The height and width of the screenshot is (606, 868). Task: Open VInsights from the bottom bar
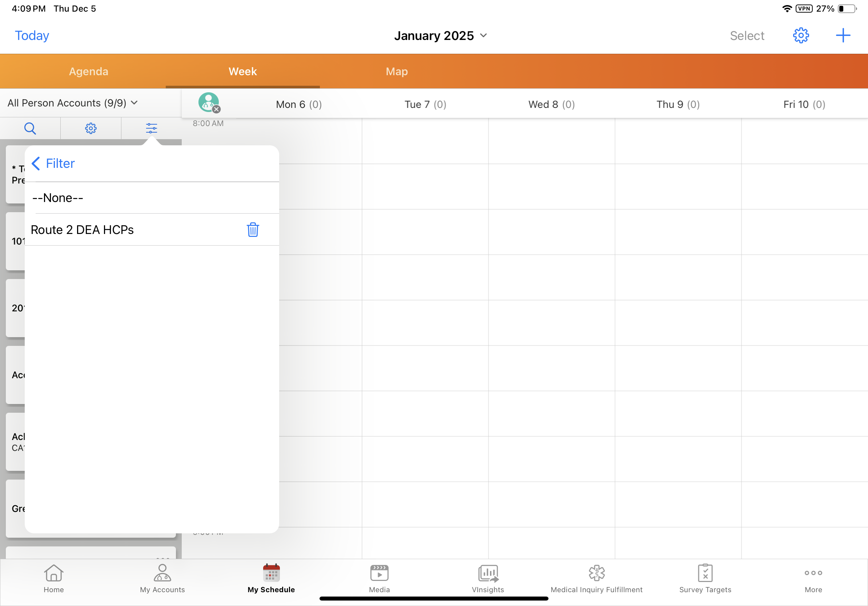coord(488,579)
